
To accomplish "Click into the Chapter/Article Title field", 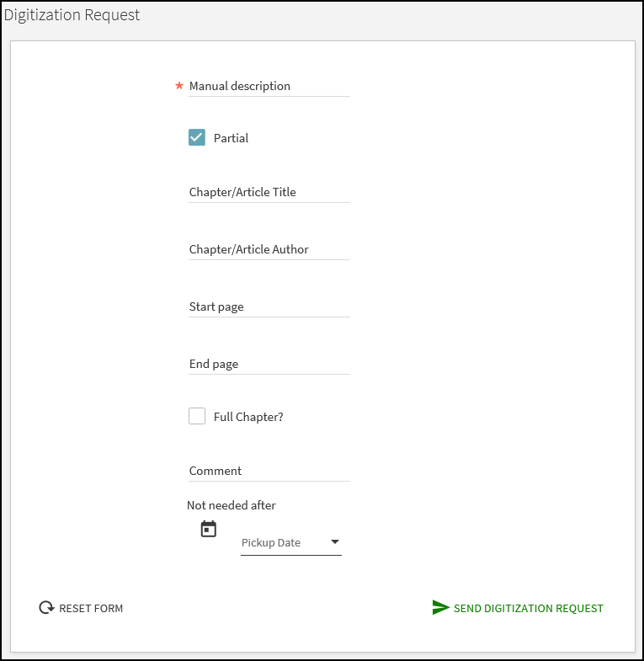I will pyautogui.click(x=269, y=192).
